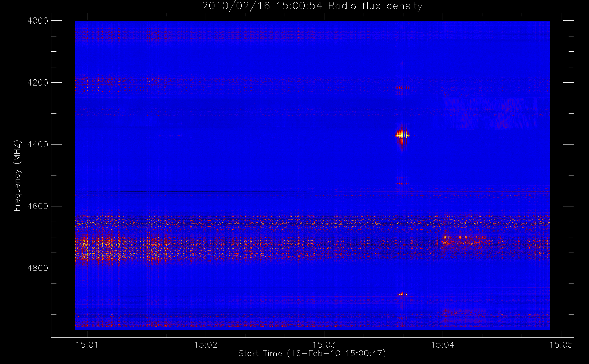Click the 15:01 time tick label
589x364 pixels.
click(x=87, y=345)
